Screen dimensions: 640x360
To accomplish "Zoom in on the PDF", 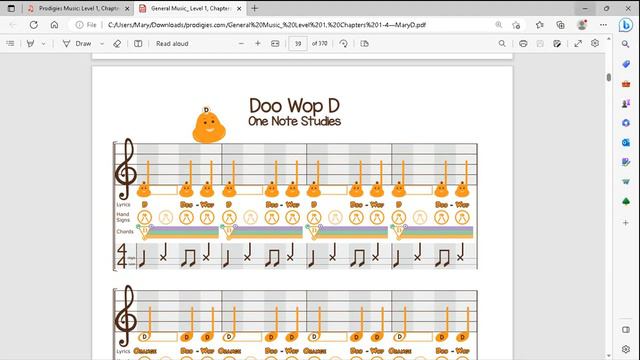I will click(x=258, y=43).
